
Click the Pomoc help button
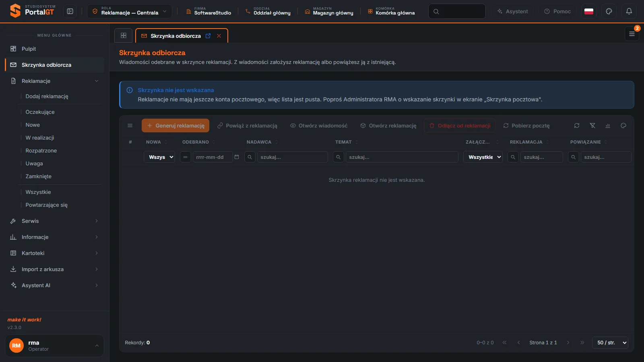(557, 11)
